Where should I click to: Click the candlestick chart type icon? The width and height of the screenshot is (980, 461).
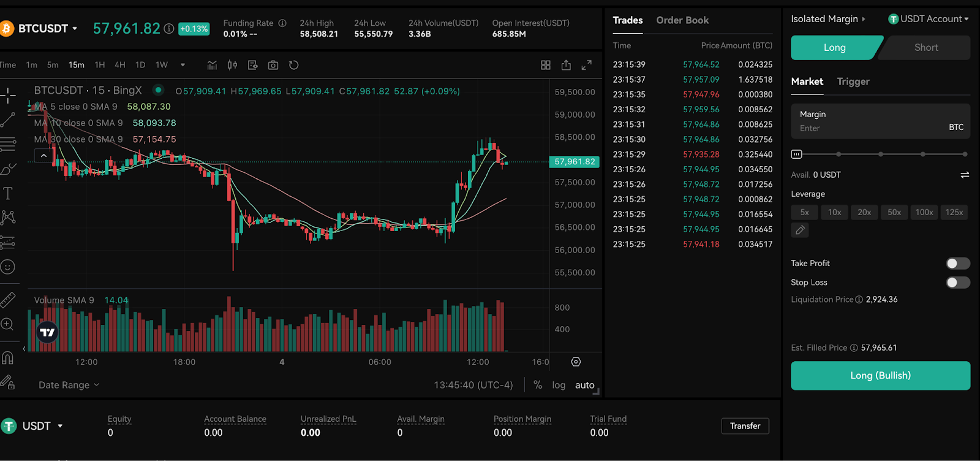click(232, 65)
